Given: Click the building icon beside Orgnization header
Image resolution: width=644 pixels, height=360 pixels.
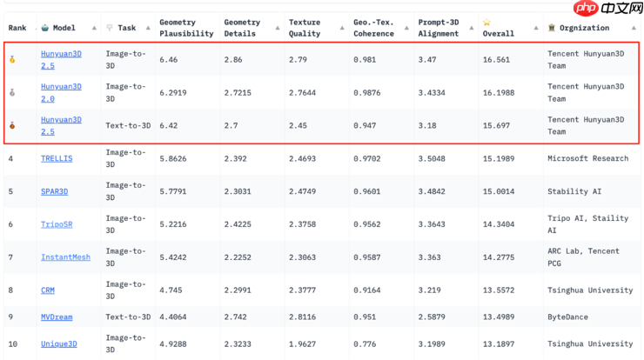Looking at the screenshot, I should pyautogui.click(x=551, y=28).
